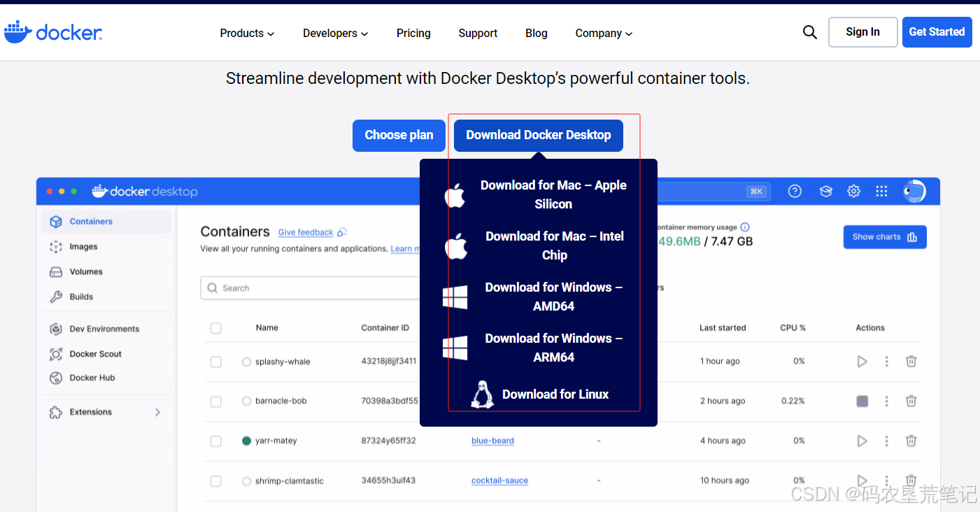Click the graduation cap learning icon
The width and height of the screenshot is (980, 512).
pyautogui.click(x=825, y=191)
